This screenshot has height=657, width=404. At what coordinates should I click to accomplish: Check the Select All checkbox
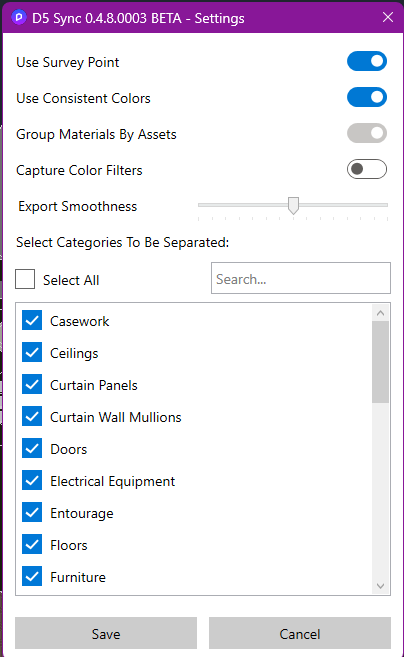click(x=25, y=279)
